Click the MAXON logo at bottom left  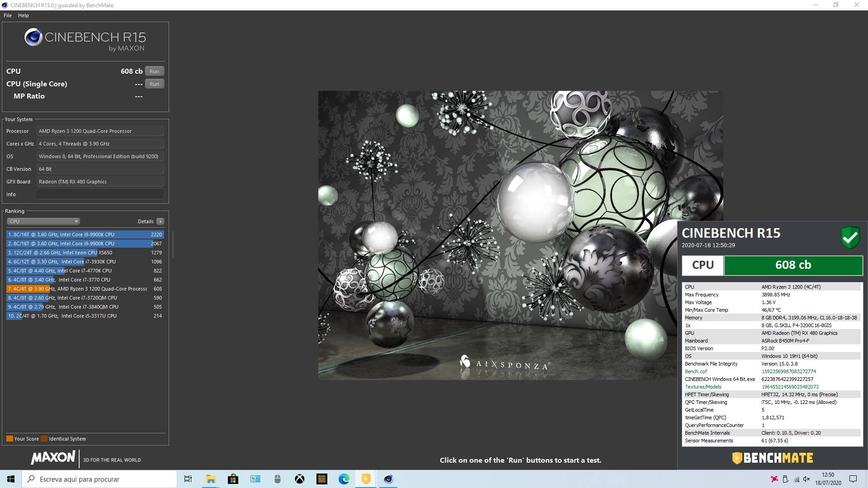coord(53,458)
